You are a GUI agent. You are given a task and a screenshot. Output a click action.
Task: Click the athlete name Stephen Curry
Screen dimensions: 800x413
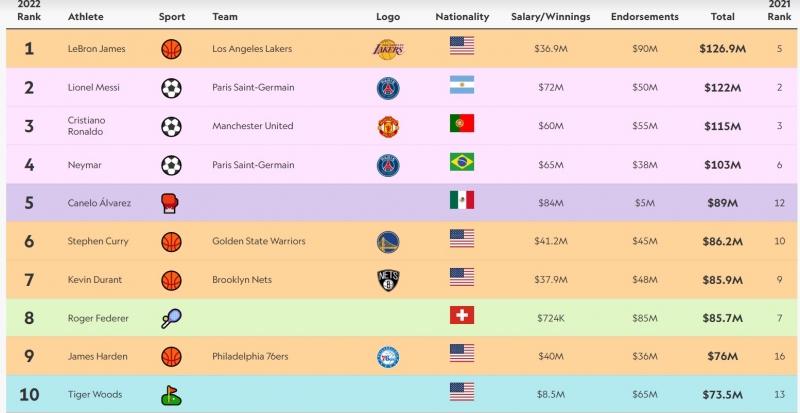[99, 241]
